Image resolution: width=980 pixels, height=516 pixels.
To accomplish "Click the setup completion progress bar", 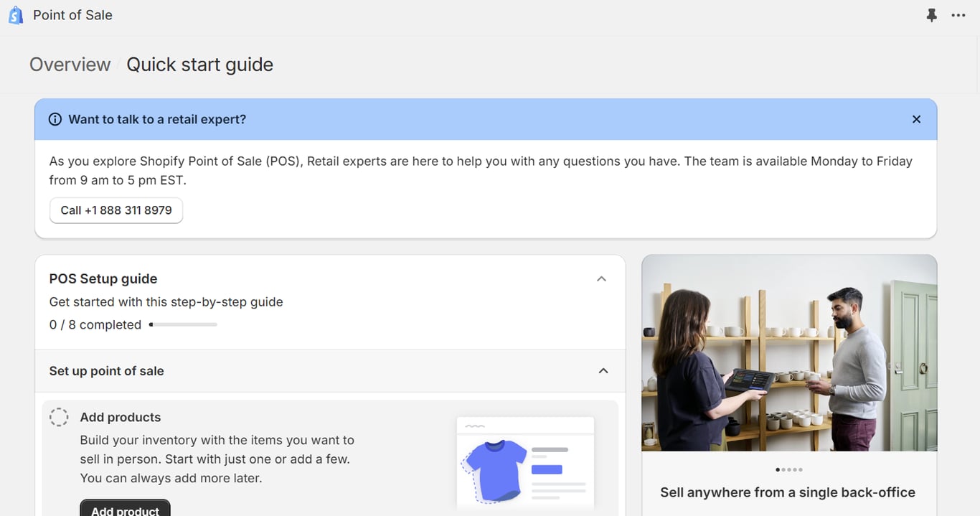I will [183, 324].
